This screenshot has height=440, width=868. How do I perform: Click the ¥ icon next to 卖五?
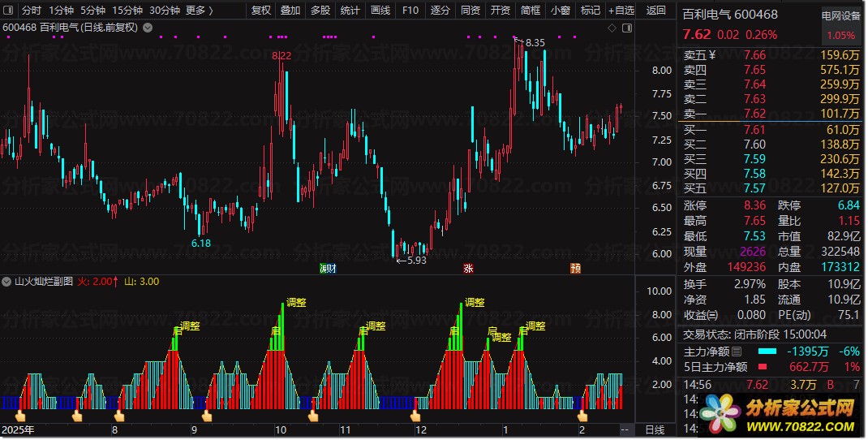click(712, 55)
